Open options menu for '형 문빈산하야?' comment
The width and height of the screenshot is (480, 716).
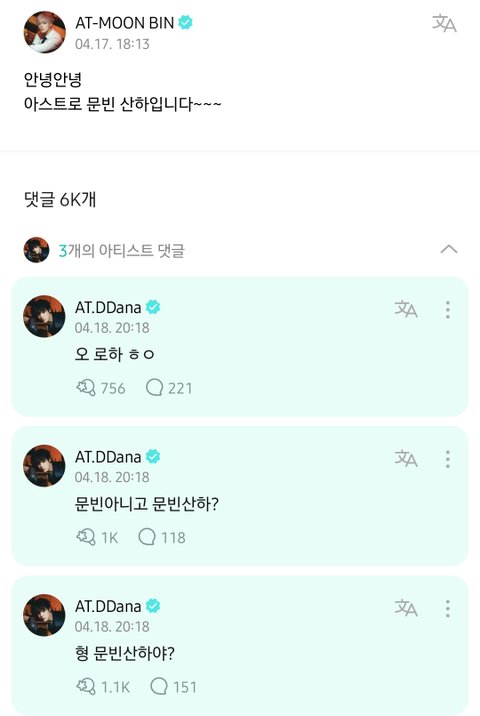[x=448, y=609]
